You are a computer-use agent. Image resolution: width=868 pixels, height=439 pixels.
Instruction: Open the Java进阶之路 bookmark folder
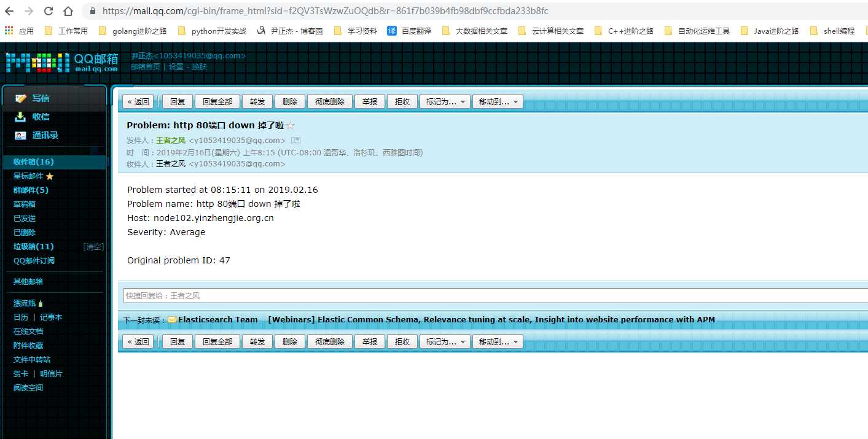tap(770, 31)
